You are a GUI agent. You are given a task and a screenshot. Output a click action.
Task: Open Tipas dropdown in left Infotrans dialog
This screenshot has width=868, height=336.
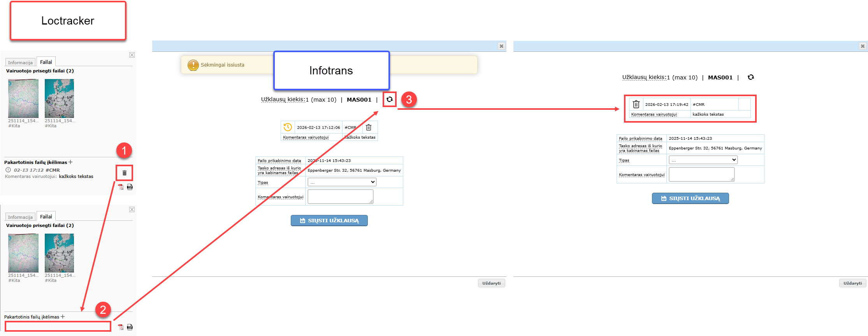[342, 182]
